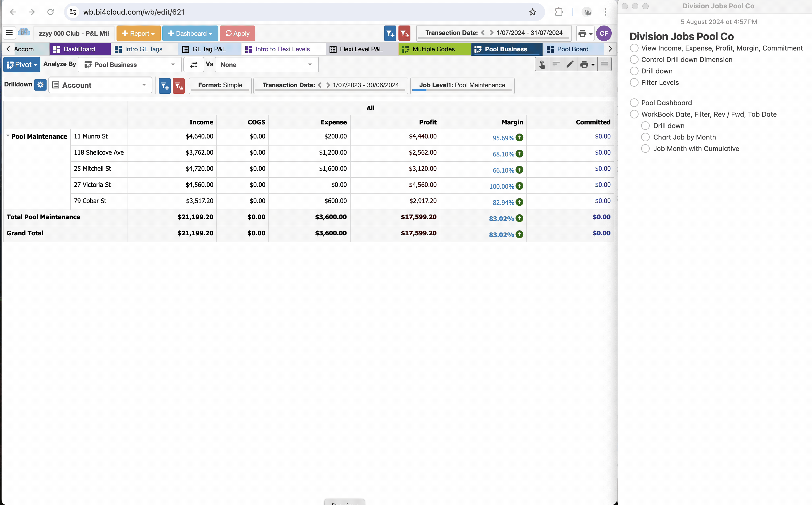
Task: Open the Drilldown Account dropdown
Action: [x=100, y=85]
